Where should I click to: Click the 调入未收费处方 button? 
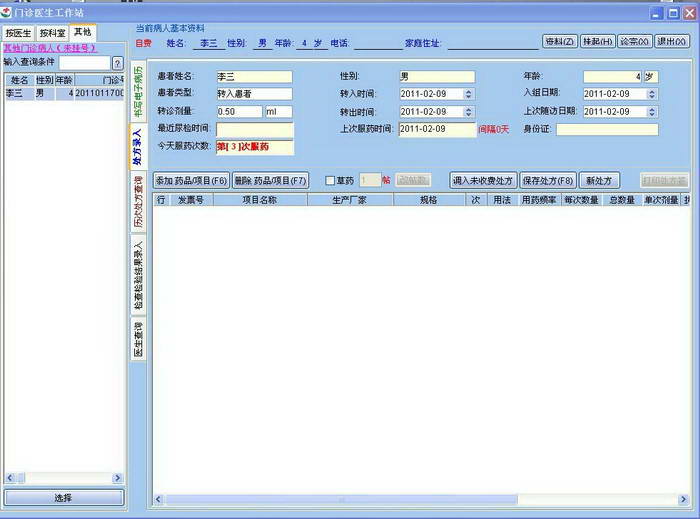[483, 181]
